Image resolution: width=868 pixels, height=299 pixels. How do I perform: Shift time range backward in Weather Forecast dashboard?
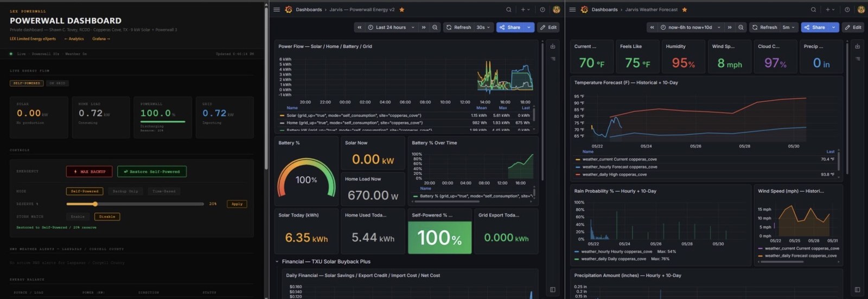click(652, 27)
